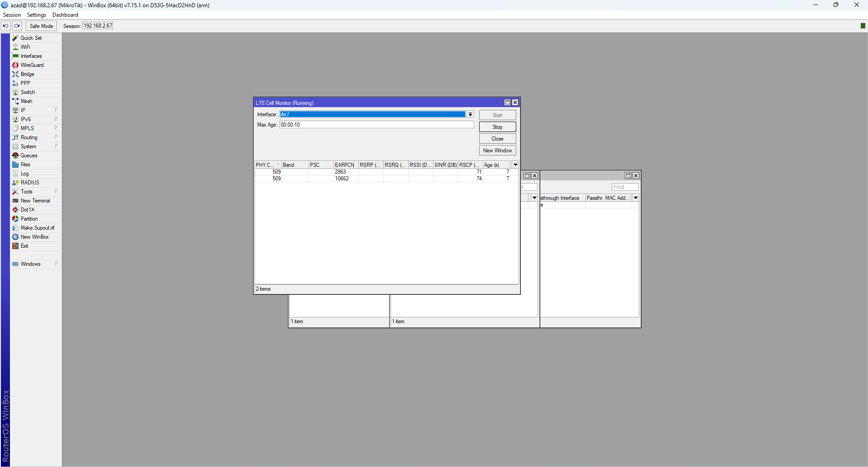Open the Mesh icon
This screenshot has height=467, width=868.
click(15, 101)
